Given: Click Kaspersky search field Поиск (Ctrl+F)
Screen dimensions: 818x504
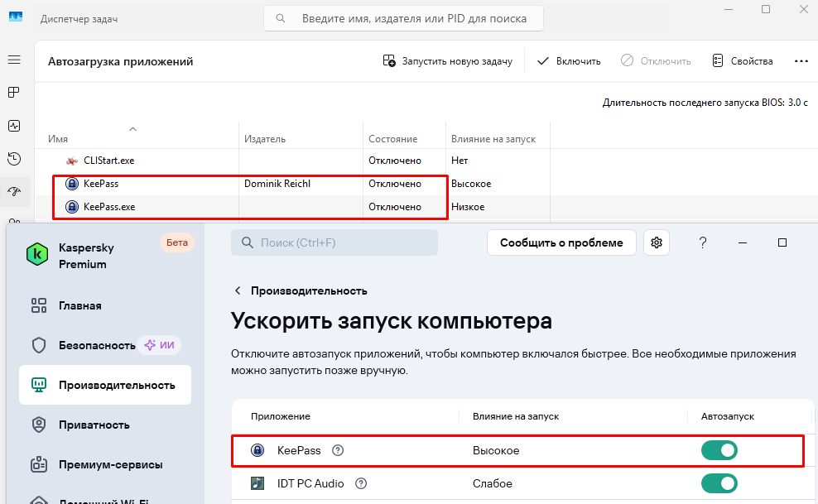Looking at the screenshot, I should [334, 242].
